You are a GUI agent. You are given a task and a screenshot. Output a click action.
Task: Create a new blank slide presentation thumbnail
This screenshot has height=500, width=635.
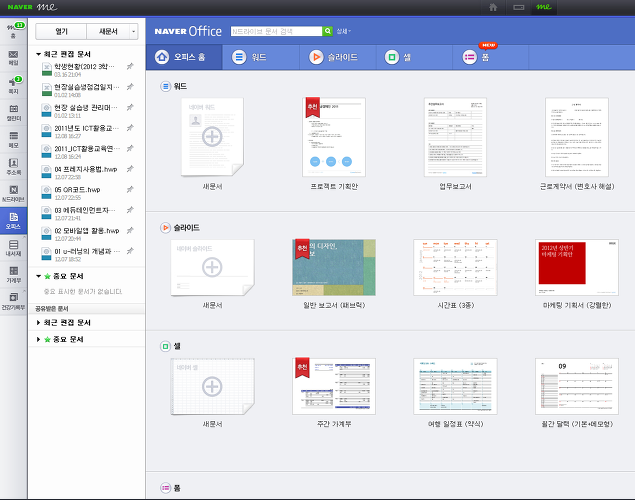pyautogui.click(x=212, y=267)
